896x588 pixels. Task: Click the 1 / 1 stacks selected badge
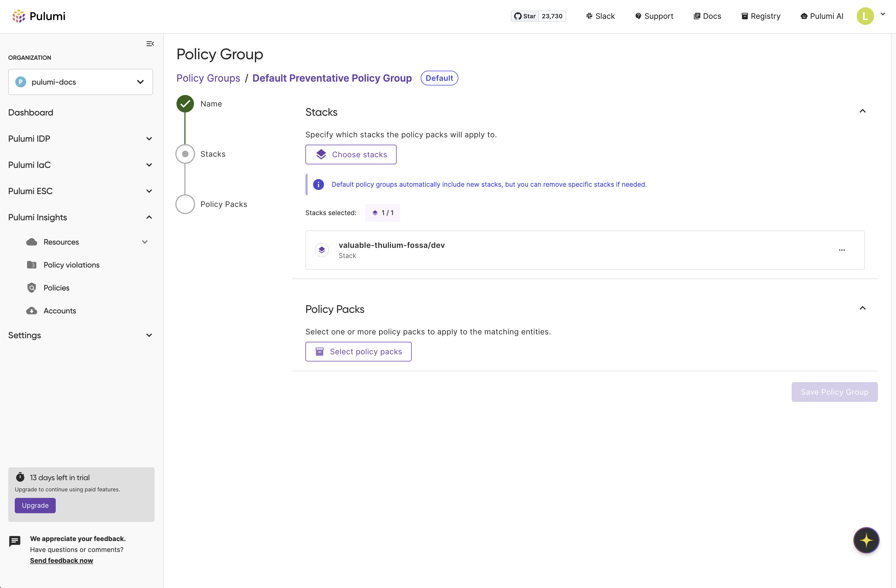tap(382, 213)
